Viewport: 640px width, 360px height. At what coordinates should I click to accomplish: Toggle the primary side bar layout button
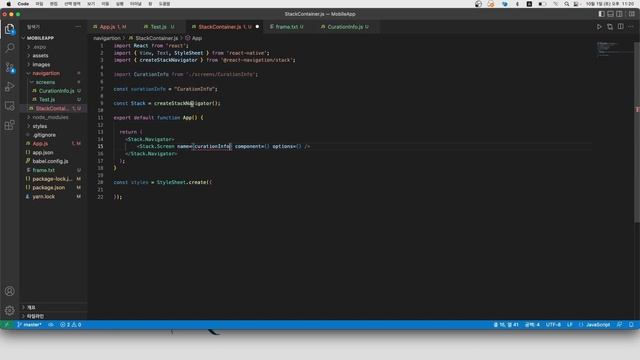pos(602,14)
